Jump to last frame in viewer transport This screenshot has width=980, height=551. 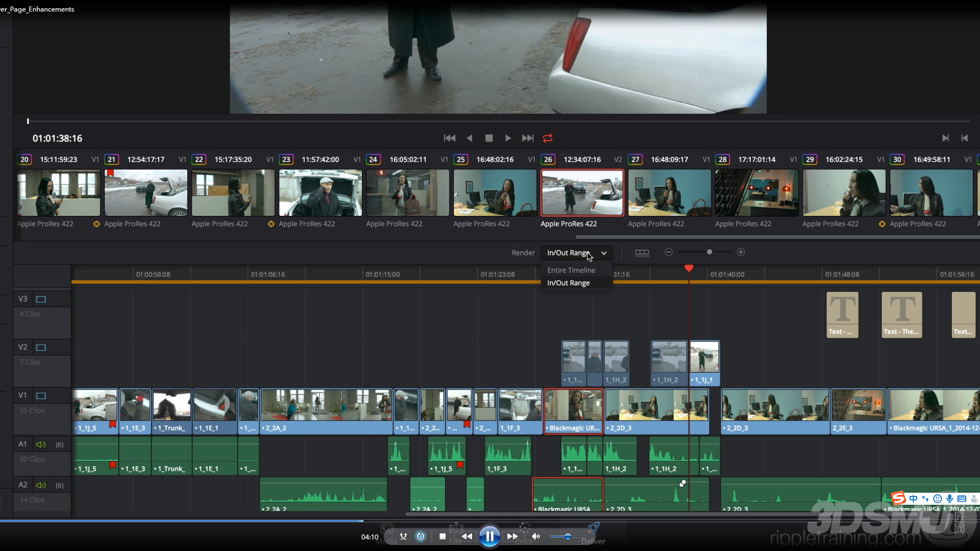point(528,138)
